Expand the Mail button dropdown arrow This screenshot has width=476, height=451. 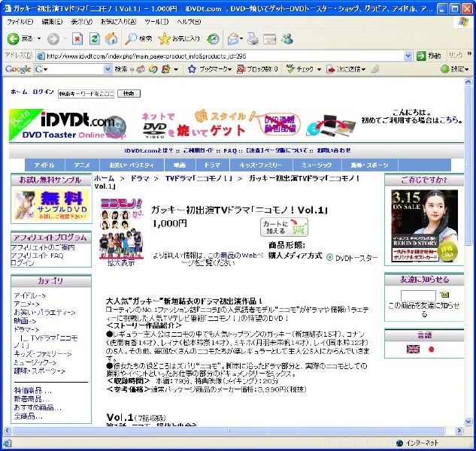click(241, 39)
